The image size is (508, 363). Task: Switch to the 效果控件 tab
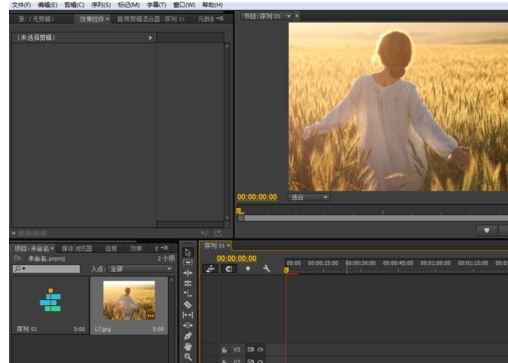[91, 19]
